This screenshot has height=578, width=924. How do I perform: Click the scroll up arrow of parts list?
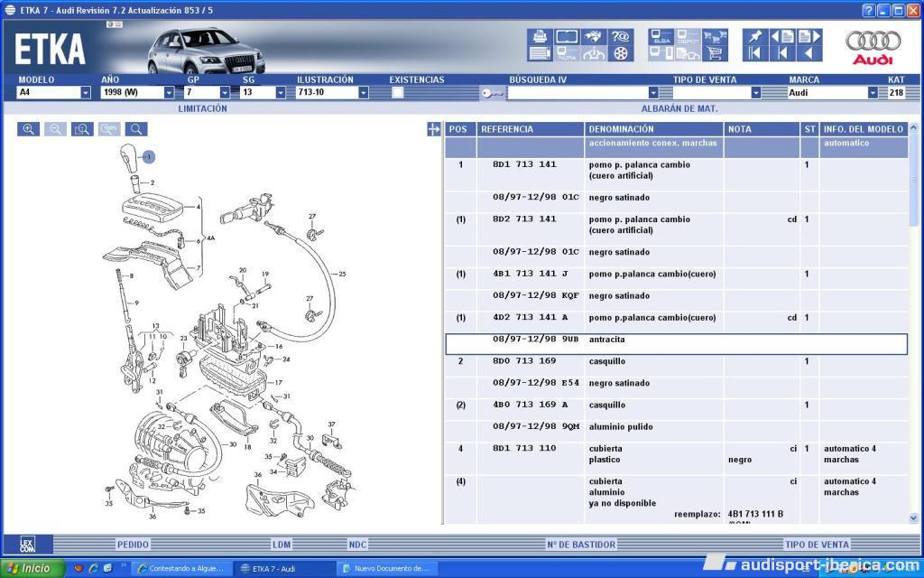913,127
